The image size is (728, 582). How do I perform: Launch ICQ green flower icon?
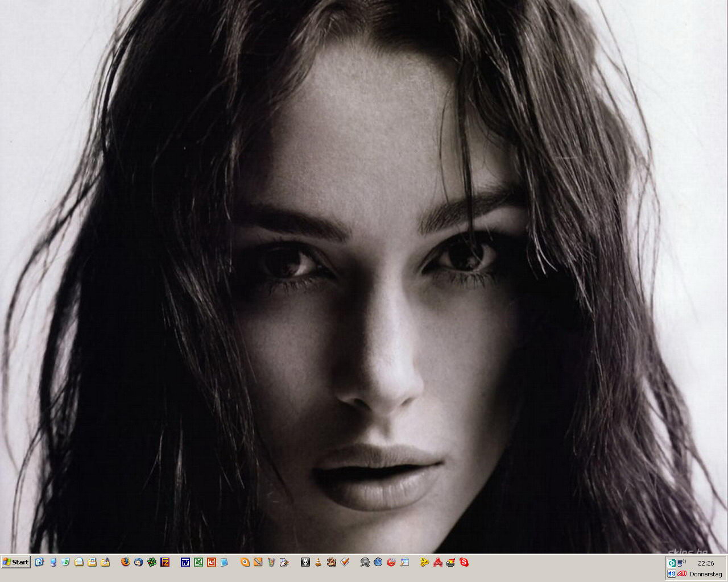(152, 562)
